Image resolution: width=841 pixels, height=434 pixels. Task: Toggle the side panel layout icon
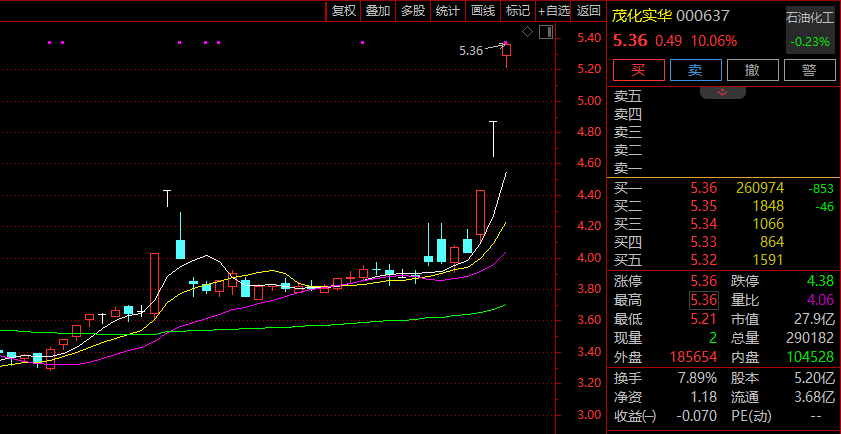(x=545, y=32)
